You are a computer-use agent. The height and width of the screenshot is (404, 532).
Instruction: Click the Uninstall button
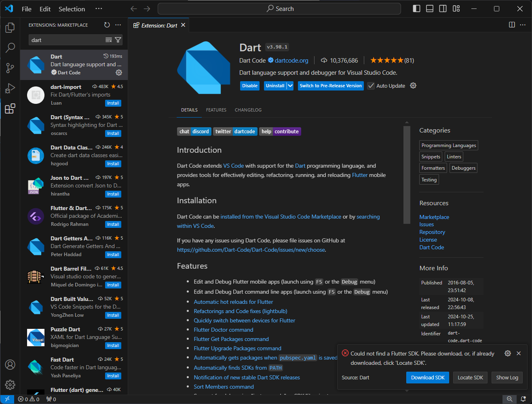[x=275, y=86]
